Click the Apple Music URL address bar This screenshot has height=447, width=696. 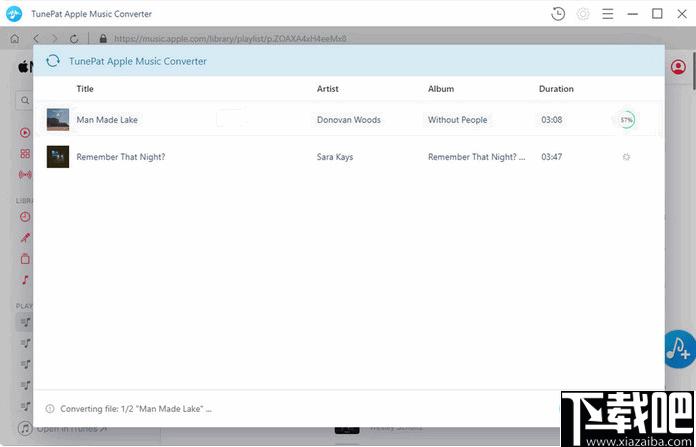(230, 39)
